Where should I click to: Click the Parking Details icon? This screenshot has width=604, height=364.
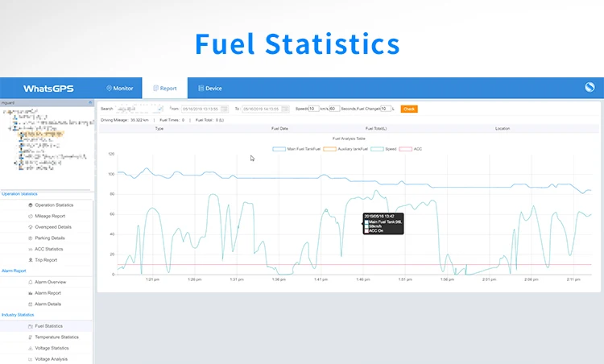31,238
